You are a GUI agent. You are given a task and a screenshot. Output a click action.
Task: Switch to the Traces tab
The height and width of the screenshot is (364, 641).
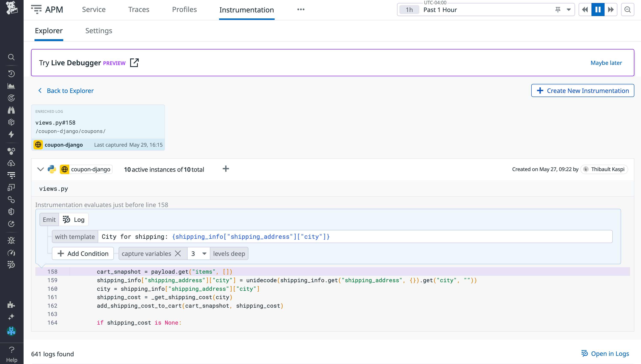tap(139, 9)
